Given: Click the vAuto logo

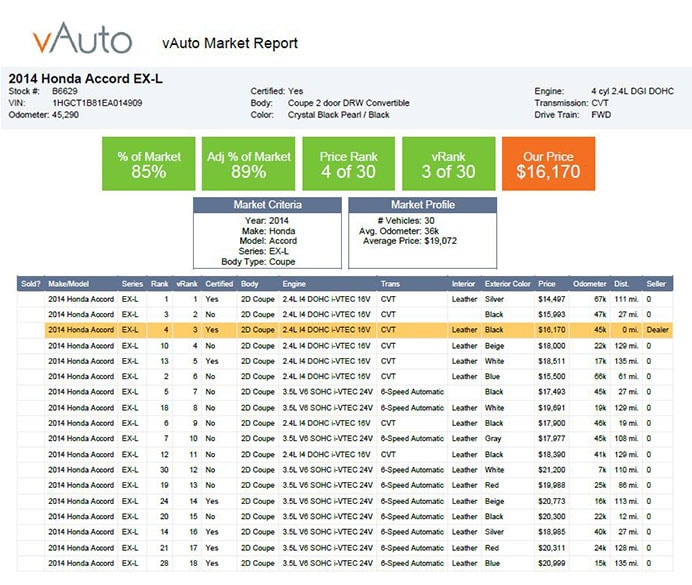Looking at the screenshot, I should click(83, 38).
